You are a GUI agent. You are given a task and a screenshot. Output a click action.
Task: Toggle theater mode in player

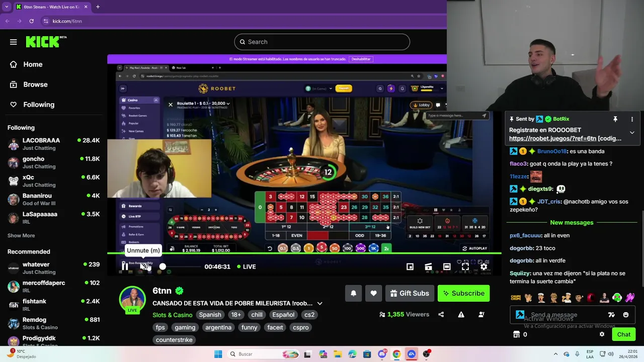(447, 267)
